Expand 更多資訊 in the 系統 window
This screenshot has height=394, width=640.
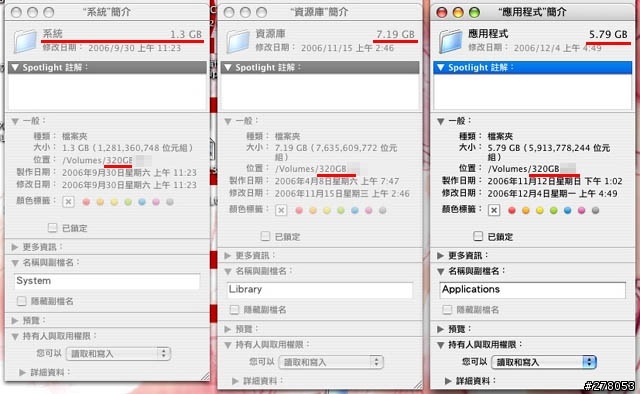(x=15, y=247)
